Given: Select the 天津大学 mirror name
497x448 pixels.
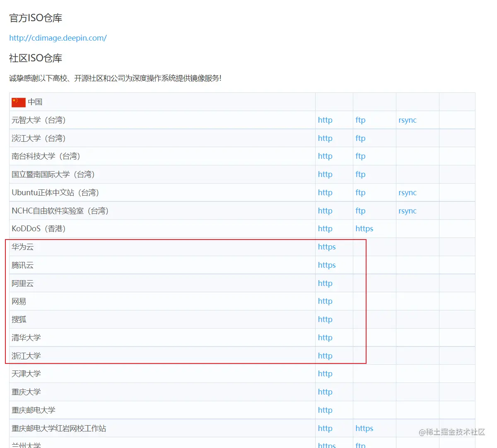Looking at the screenshot, I should (x=26, y=374).
